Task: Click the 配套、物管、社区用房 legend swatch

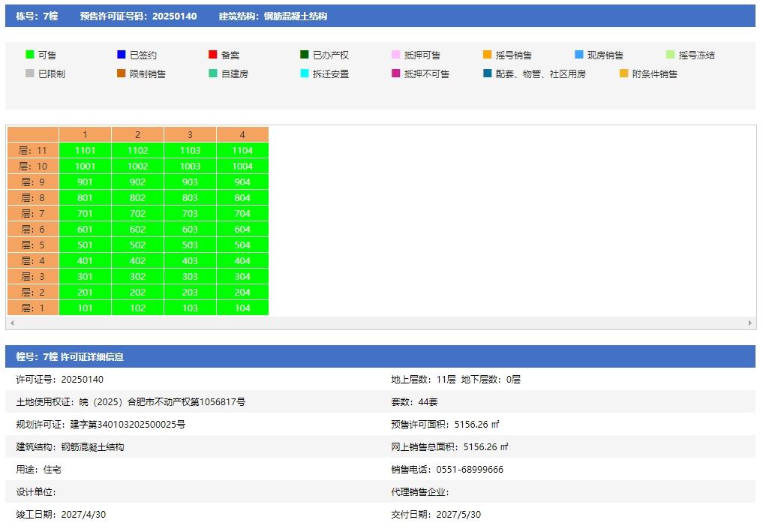Action: tap(487, 73)
